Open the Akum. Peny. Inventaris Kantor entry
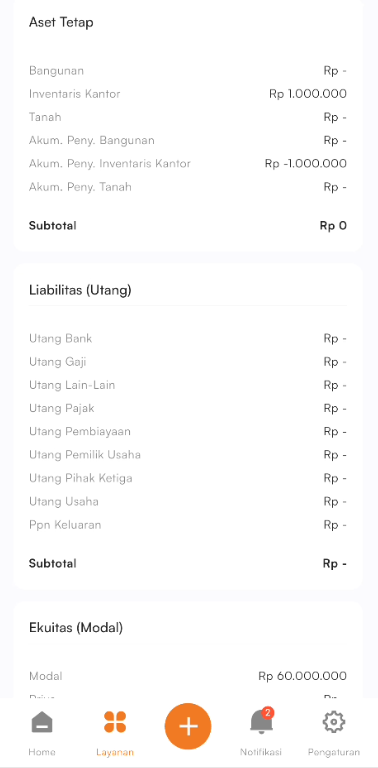 pyautogui.click(x=188, y=164)
